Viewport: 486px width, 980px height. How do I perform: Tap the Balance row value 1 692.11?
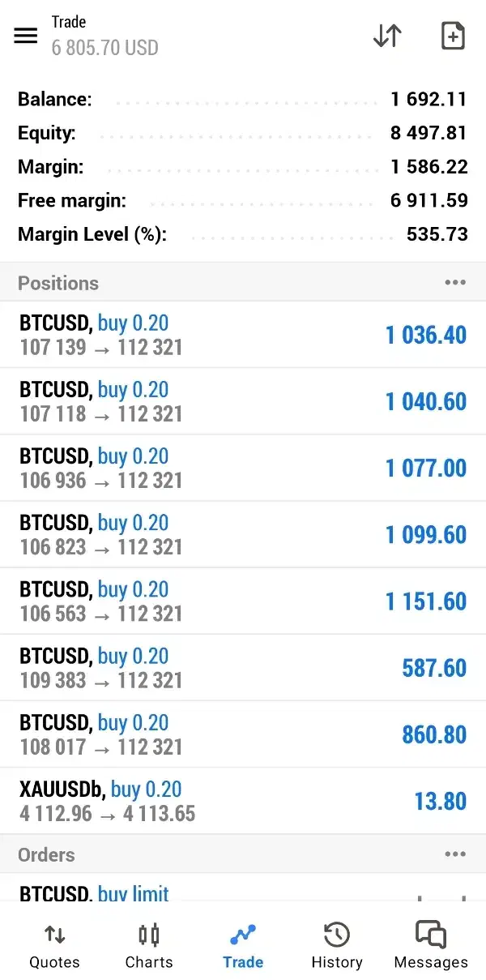tap(428, 100)
